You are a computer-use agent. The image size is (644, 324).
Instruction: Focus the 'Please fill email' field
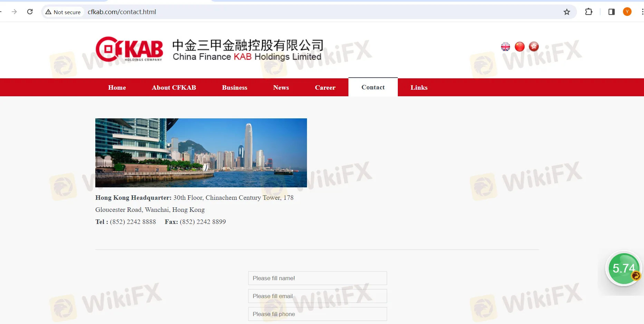pyautogui.click(x=318, y=296)
